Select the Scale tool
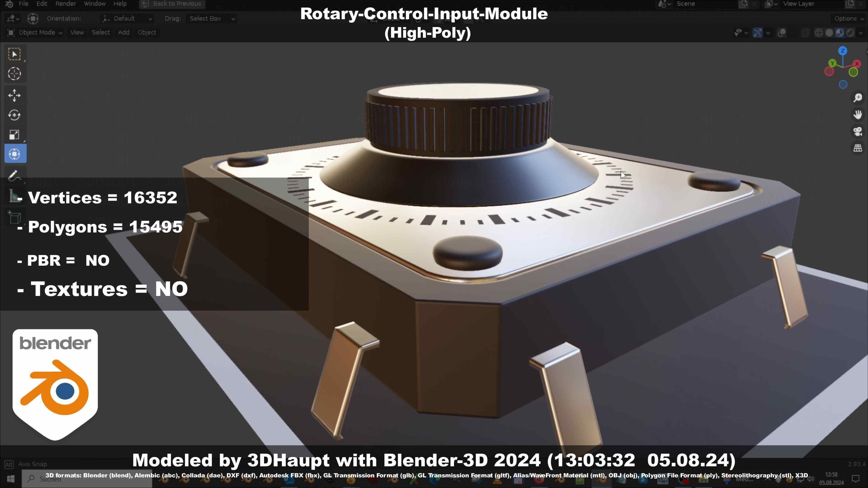 click(x=14, y=134)
